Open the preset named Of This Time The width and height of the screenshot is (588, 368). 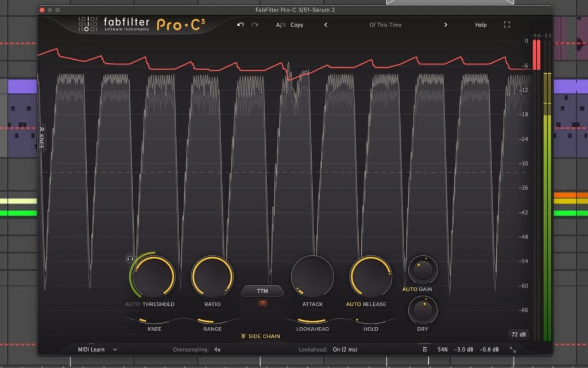click(385, 25)
